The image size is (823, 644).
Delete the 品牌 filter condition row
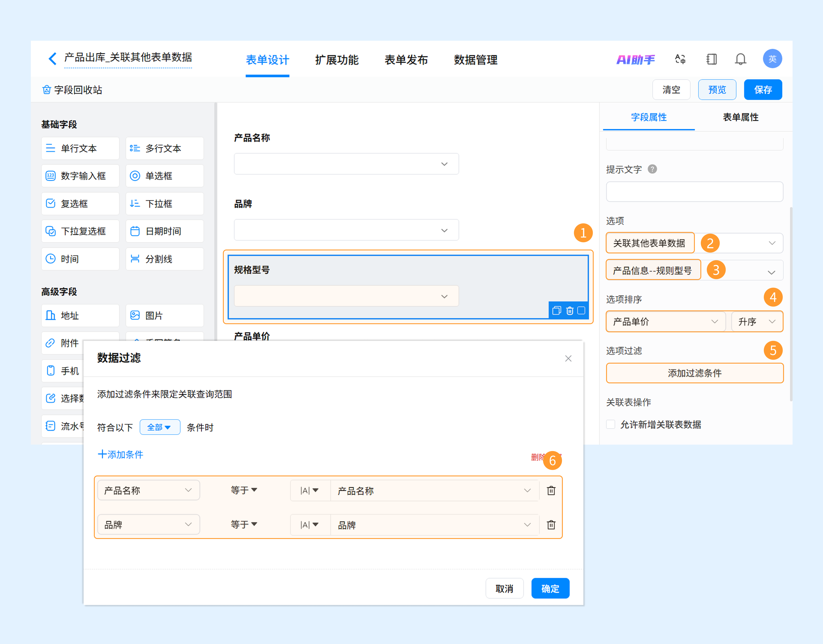click(551, 524)
